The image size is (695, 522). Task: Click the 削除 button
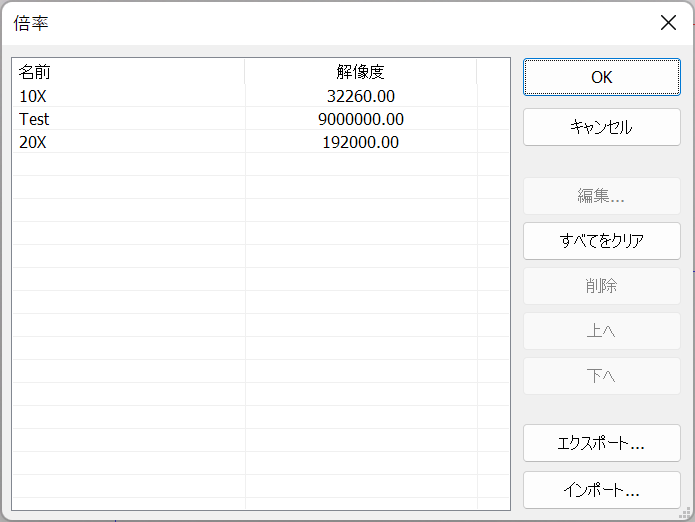[x=601, y=286]
